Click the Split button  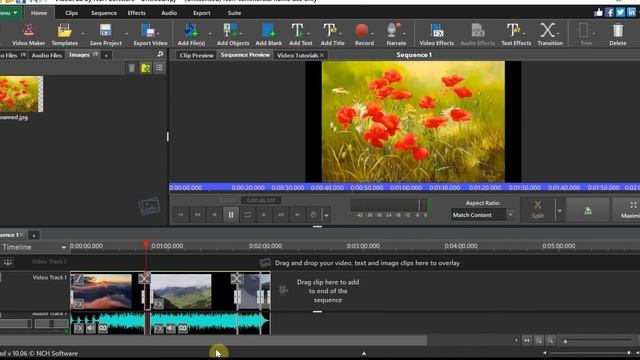(538, 209)
